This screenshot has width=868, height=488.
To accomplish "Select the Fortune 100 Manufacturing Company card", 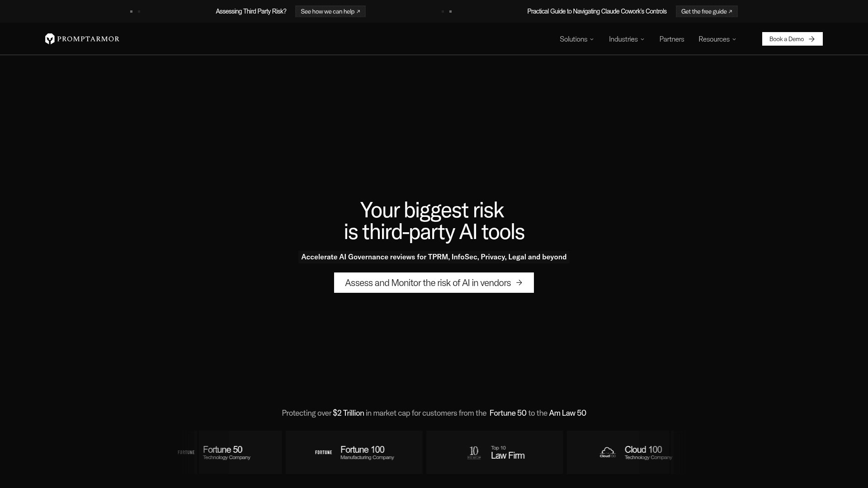I will click(x=354, y=452).
